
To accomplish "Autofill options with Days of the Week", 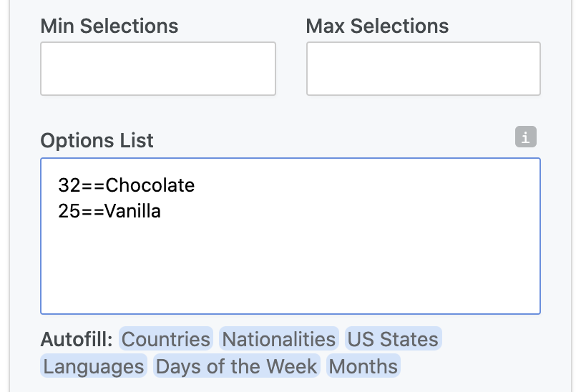I will 236,366.
